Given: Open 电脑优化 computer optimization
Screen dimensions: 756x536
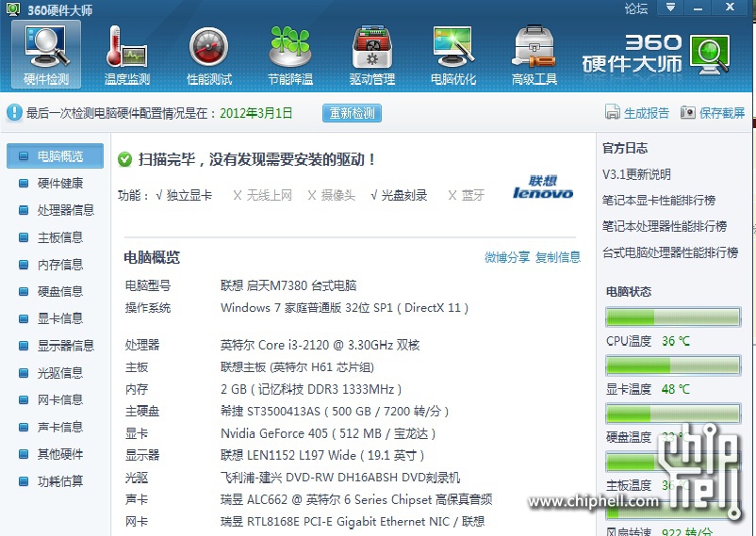Looking at the screenshot, I should point(453,54).
